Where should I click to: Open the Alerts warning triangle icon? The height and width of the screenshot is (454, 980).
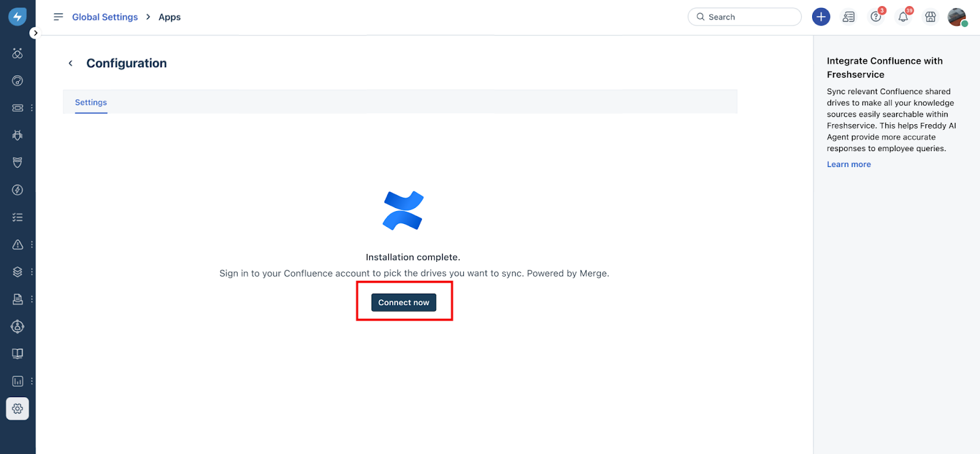[x=18, y=244]
